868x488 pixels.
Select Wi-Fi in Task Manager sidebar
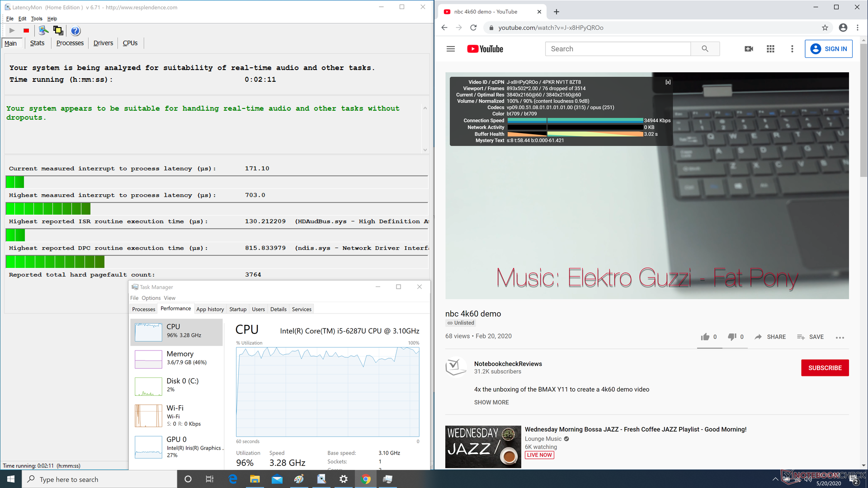click(177, 416)
